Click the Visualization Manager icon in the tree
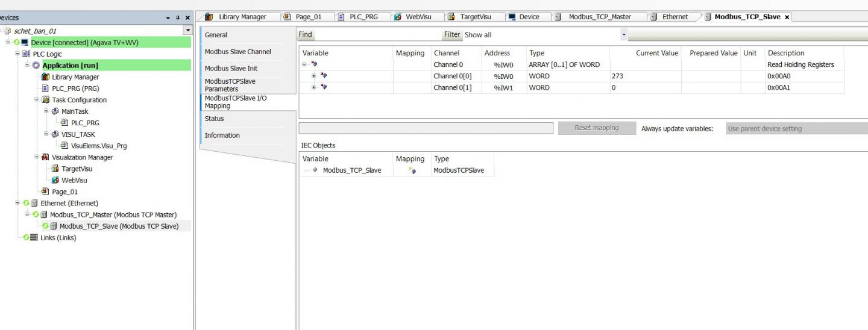 click(45, 157)
